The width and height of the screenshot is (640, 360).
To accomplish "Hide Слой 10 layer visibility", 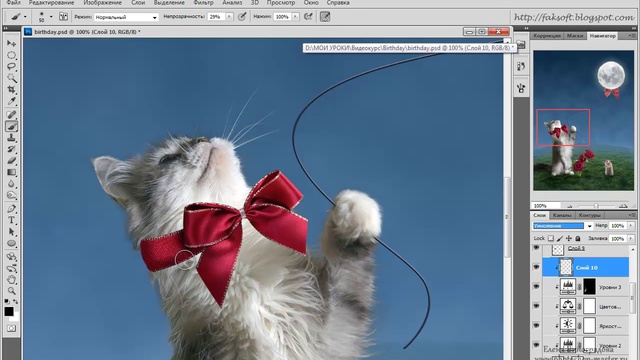I will [536, 267].
